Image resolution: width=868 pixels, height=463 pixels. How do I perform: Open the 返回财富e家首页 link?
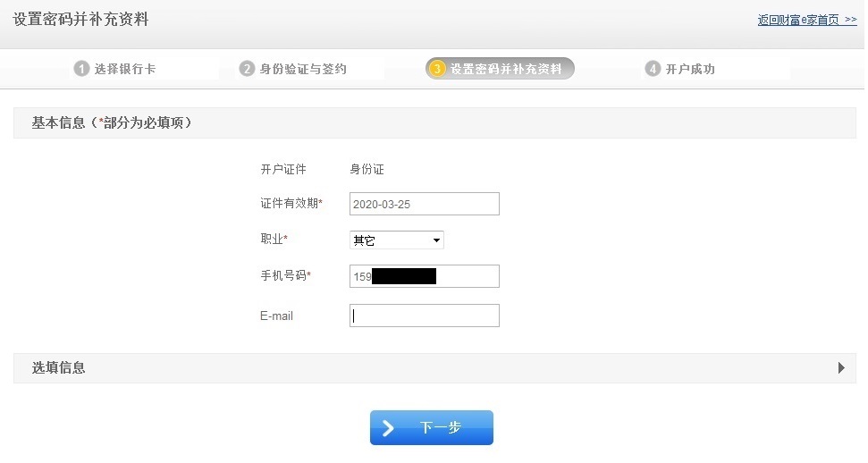[806, 20]
